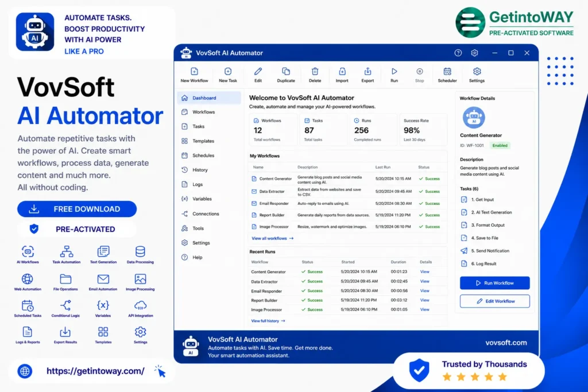The height and width of the screenshot is (392, 588).
Task: Click the Run Workflow button
Action: pyautogui.click(x=494, y=283)
